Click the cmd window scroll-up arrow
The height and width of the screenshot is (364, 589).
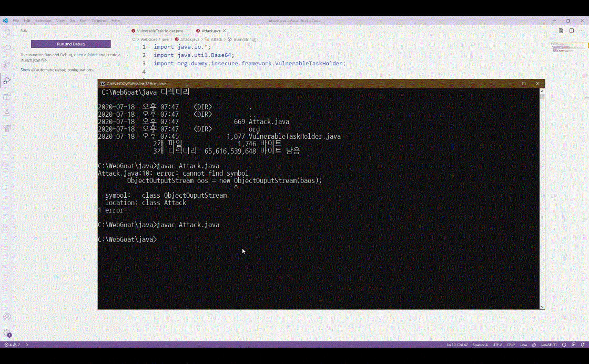(x=542, y=91)
